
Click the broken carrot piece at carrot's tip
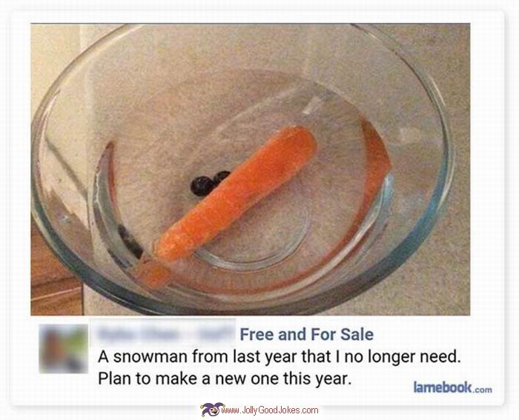[x=152, y=274]
